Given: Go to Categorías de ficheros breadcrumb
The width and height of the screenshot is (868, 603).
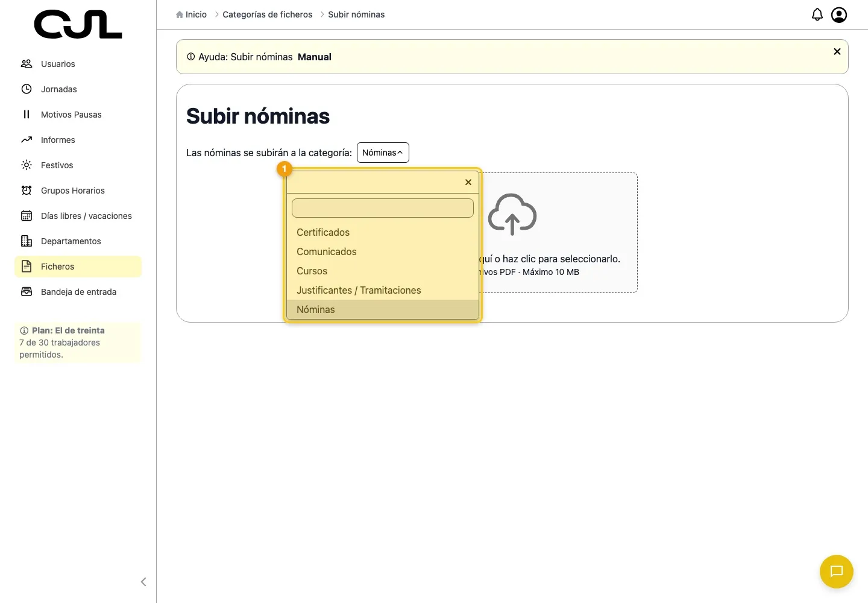Looking at the screenshot, I should [x=268, y=14].
